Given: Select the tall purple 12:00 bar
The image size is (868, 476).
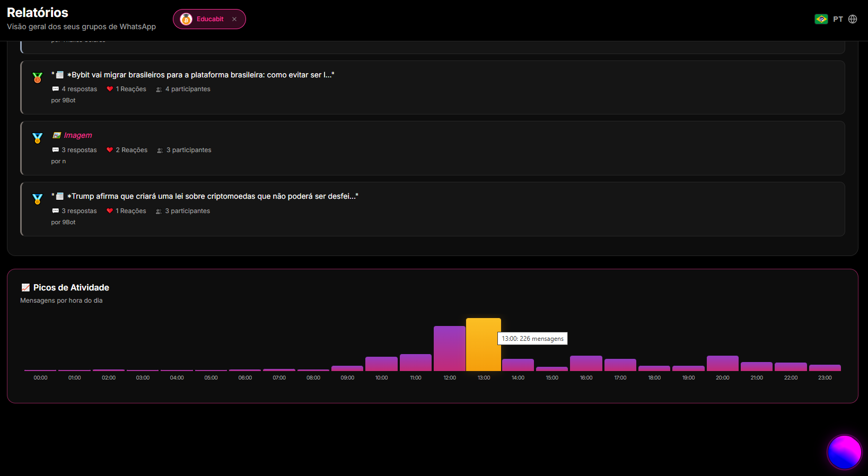Looking at the screenshot, I should click(x=450, y=348).
